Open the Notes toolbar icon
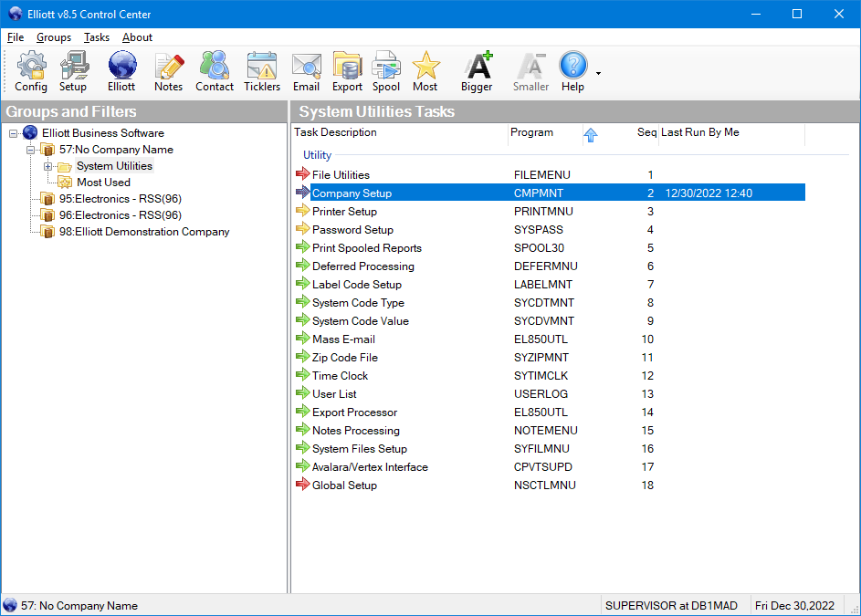The image size is (861, 616). tap(168, 71)
